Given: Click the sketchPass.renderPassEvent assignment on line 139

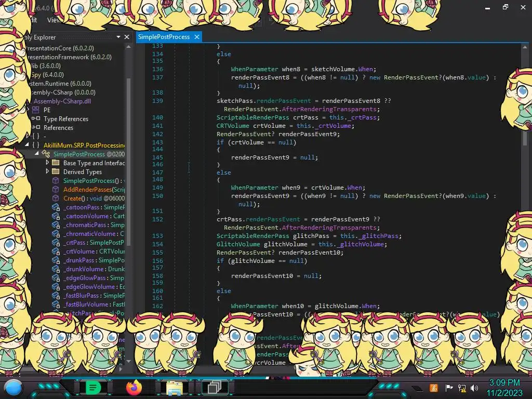Looking at the screenshot, I should [303, 101].
